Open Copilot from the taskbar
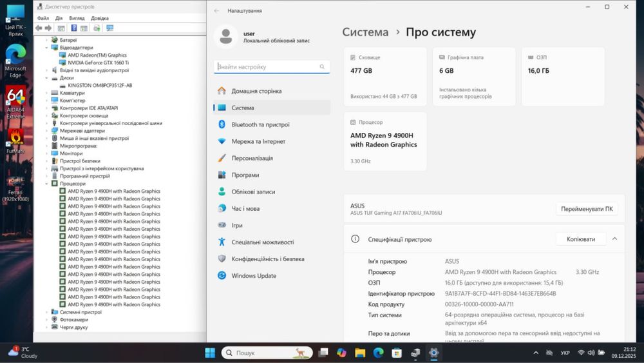 coord(341,353)
